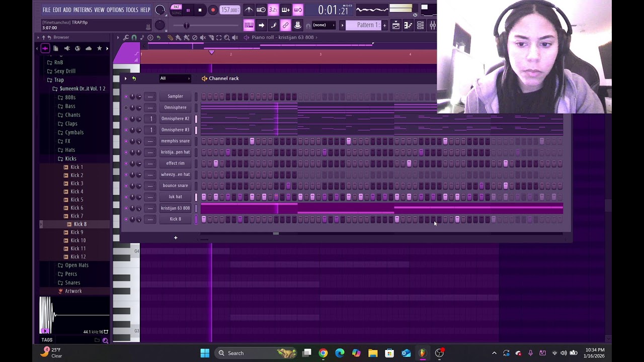644x362 pixels.
Task: Open the TOOLS menu
Action: click(132, 10)
